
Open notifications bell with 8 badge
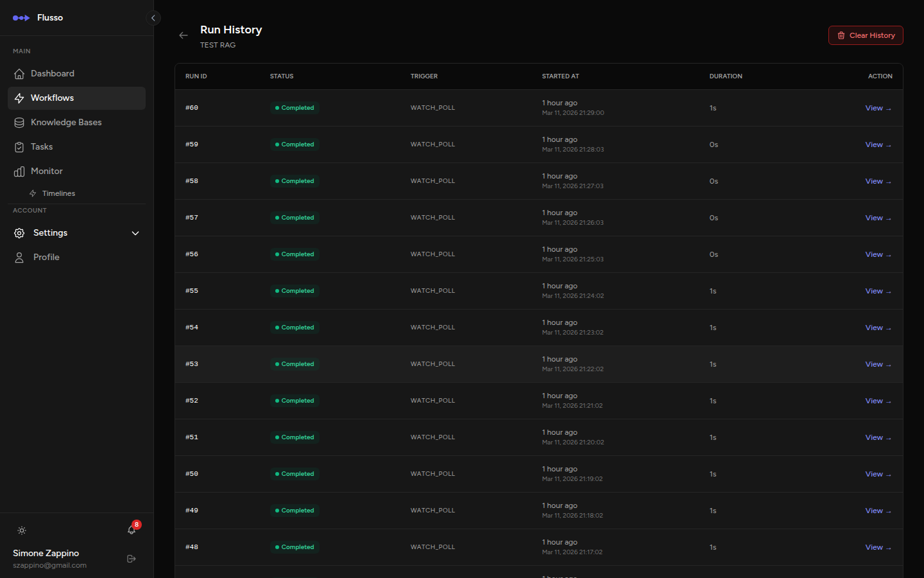point(132,529)
